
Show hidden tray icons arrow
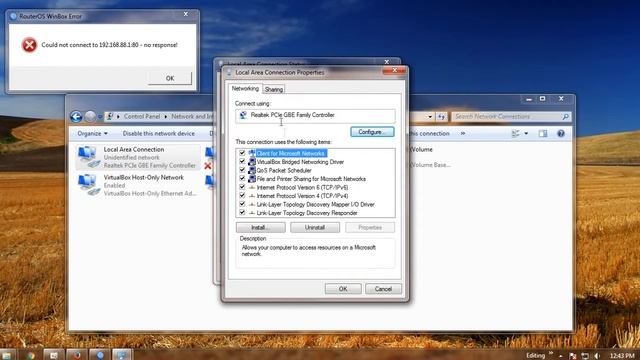[x=561, y=356]
